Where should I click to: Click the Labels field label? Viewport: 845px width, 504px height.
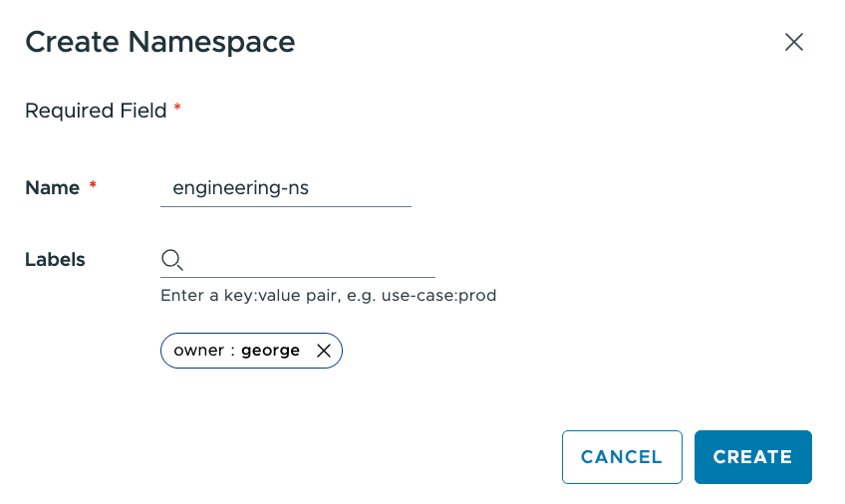point(55,260)
